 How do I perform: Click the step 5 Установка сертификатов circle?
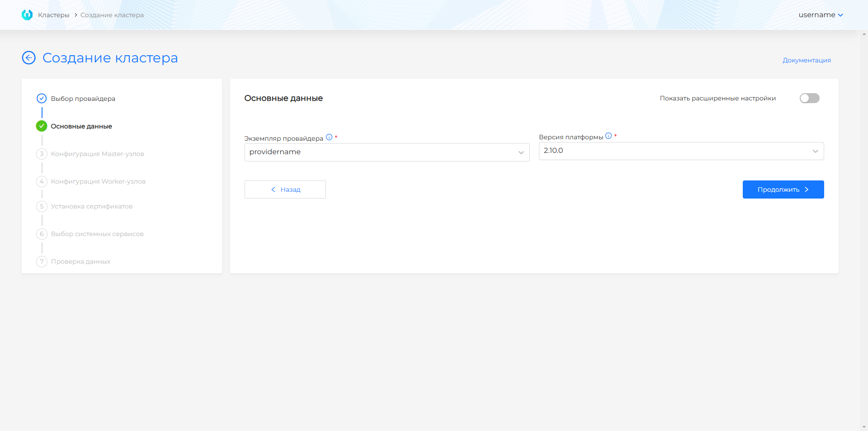42,206
